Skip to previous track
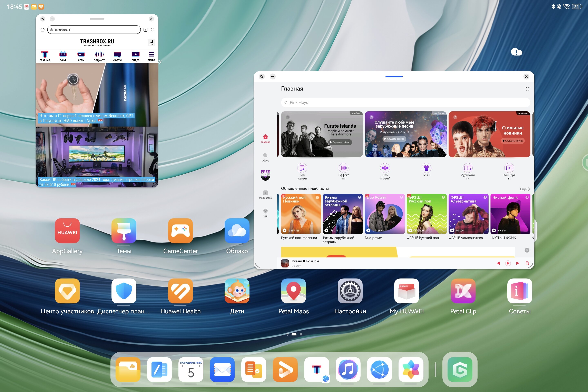Screen dimensions: 588x392 [498, 263]
